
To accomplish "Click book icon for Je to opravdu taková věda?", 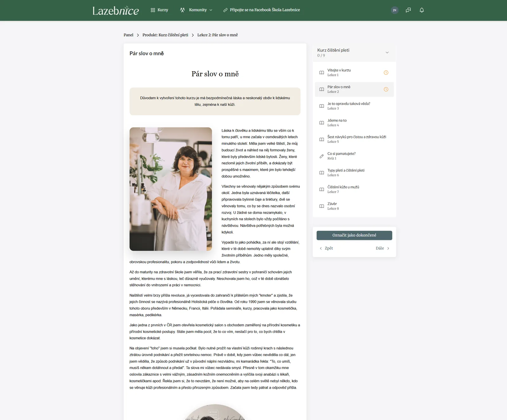I will (322, 106).
